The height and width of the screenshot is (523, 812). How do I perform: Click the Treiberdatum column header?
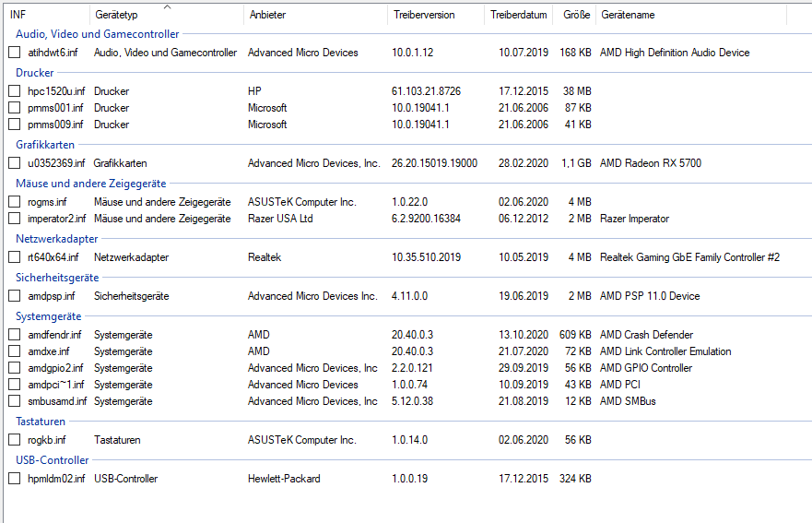[x=518, y=16]
